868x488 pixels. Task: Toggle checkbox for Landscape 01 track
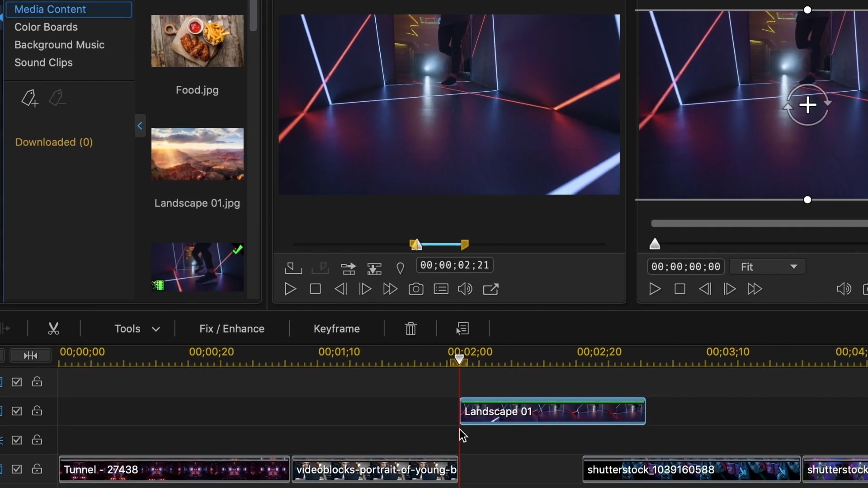17,411
